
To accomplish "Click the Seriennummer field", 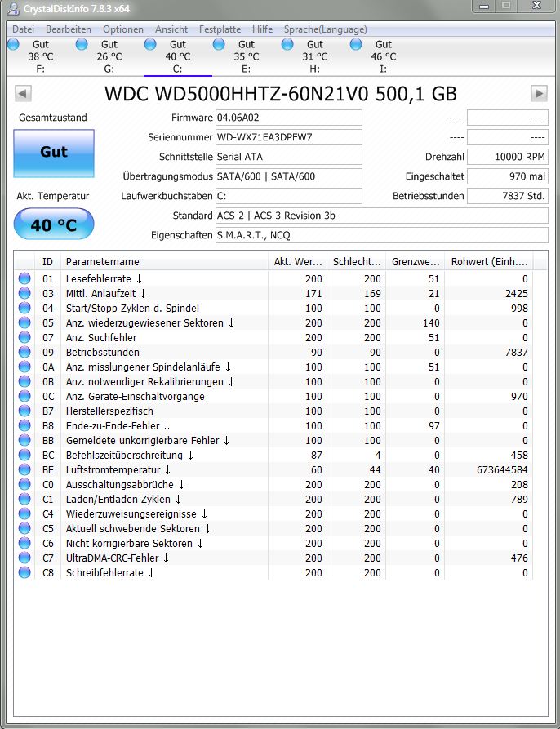I will tap(289, 137).
